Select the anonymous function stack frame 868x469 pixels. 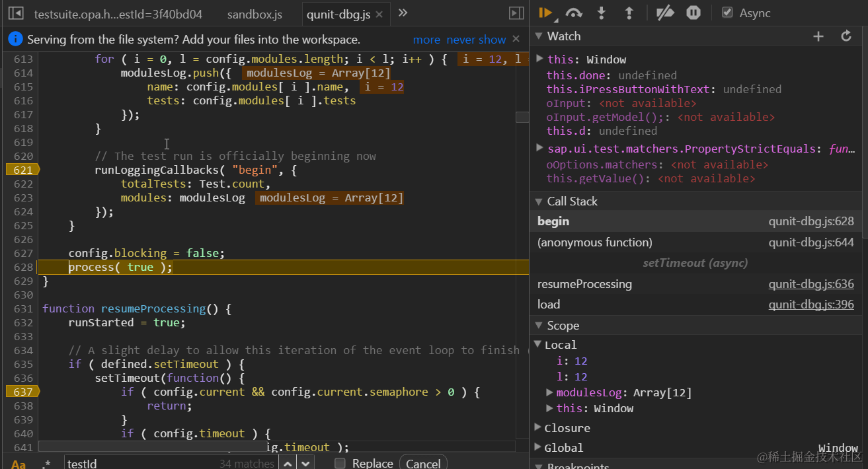[695, 242]
